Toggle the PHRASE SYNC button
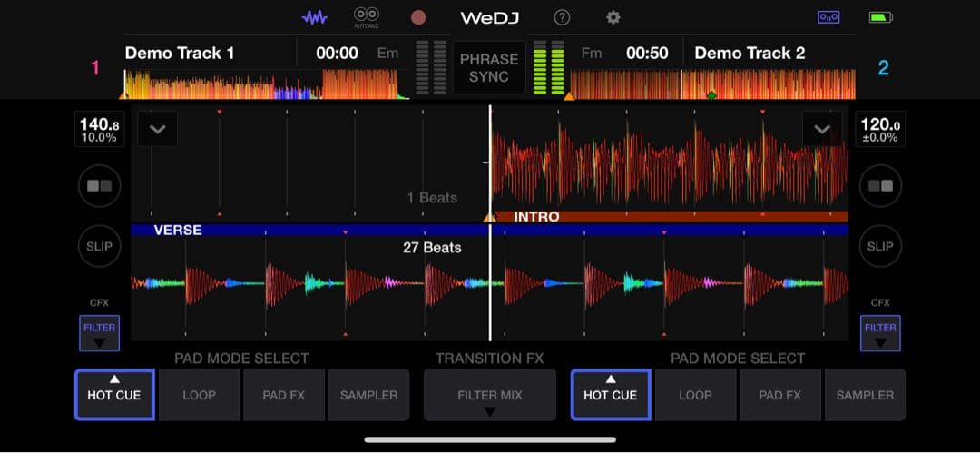 pyautogui.click(x=489, y=68)
